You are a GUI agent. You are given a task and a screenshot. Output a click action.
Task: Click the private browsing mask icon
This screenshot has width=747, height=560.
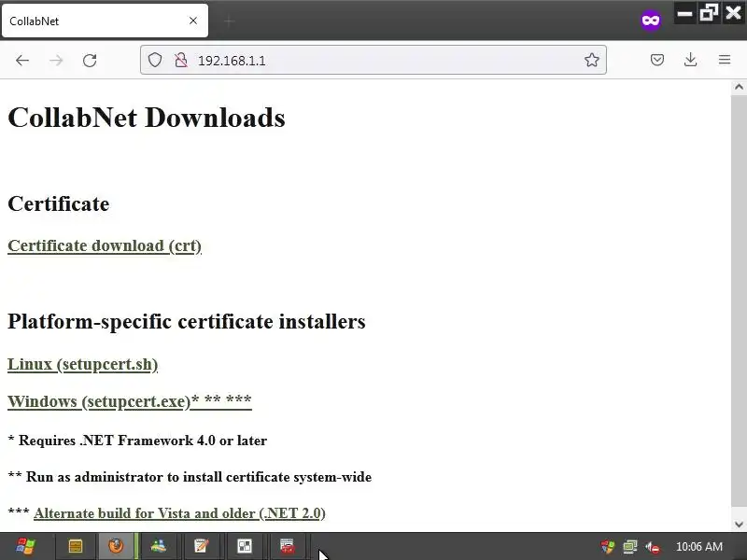click(x=651, y=21)
